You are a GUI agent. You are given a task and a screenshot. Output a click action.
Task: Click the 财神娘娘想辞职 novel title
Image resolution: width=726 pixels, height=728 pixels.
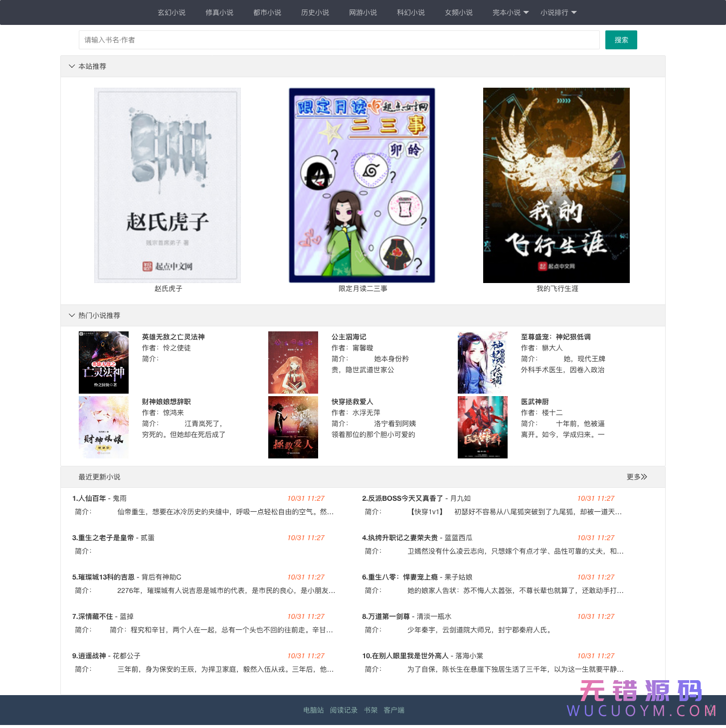[x=165, y=402]
